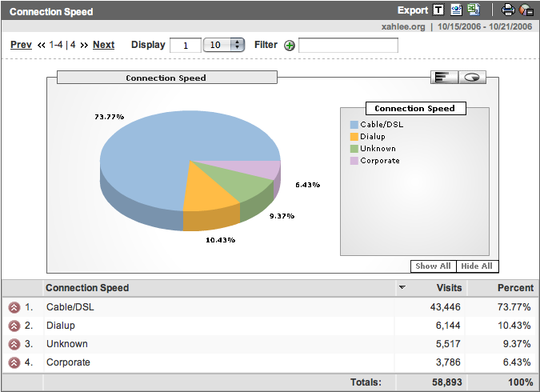Click the Cable/DSL row drill-down icon
This screenshot has height=392, width=540.
click(14, 307)
